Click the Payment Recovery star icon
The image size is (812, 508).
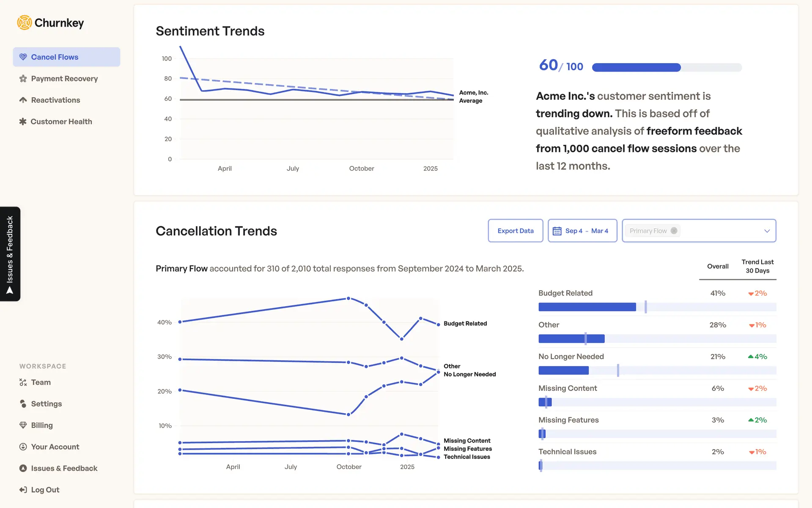click(x=23, y=79)
